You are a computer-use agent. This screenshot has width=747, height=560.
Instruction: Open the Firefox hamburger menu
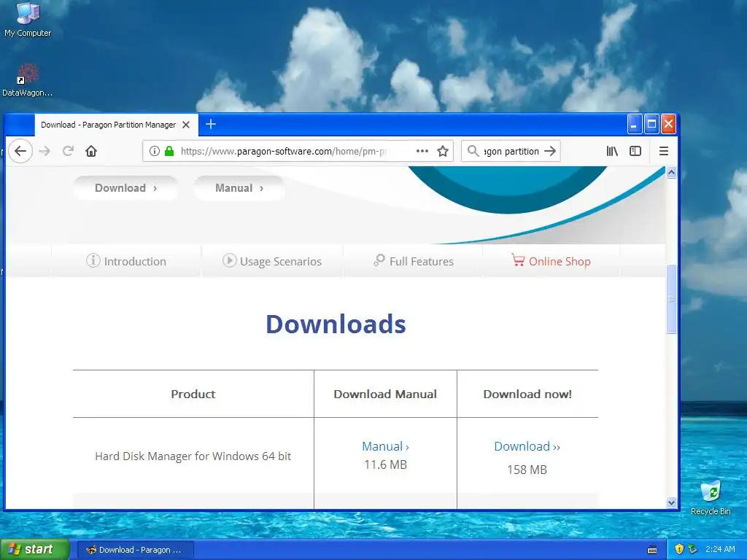coord(664,151)
